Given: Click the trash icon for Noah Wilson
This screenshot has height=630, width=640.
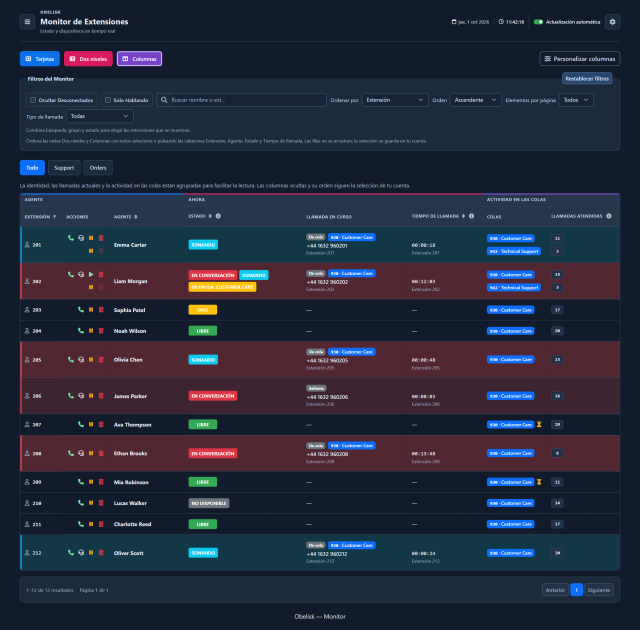Looking at the screenshot, I should click(x=101, y=331).
